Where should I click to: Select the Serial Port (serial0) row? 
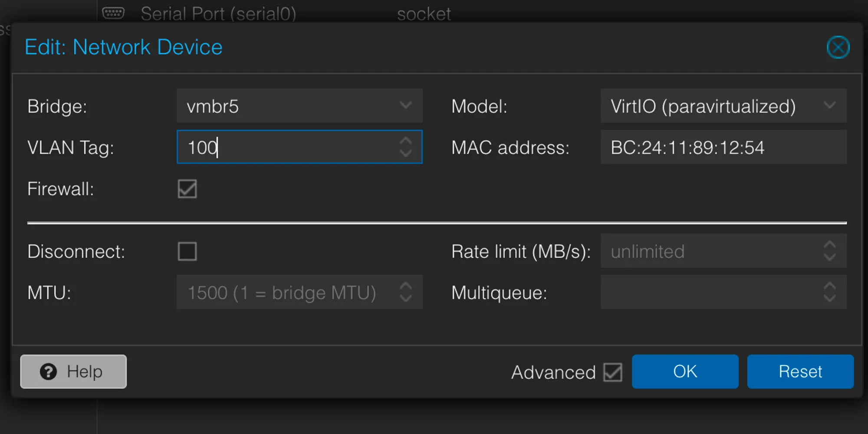[x=218, y=14]
